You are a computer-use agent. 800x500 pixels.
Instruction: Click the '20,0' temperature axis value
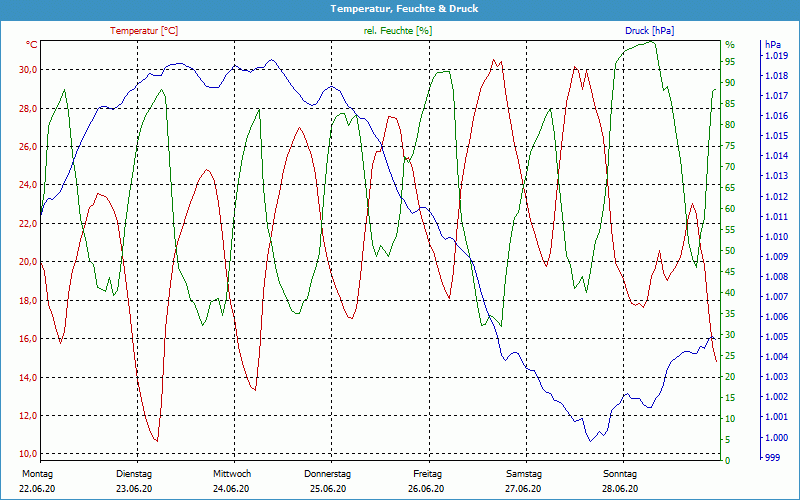click(x=28, y=262)
